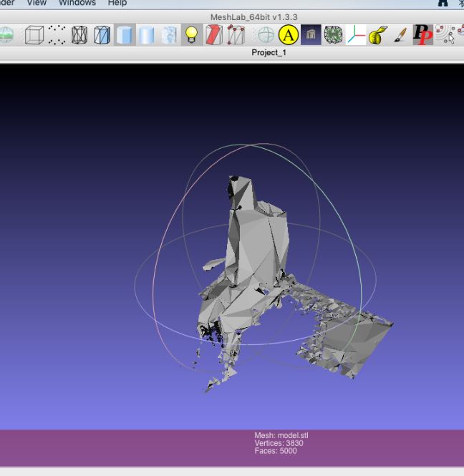Click the 'Mesh: model.stl' info text

pyautogui.click(x=281, y=435)
